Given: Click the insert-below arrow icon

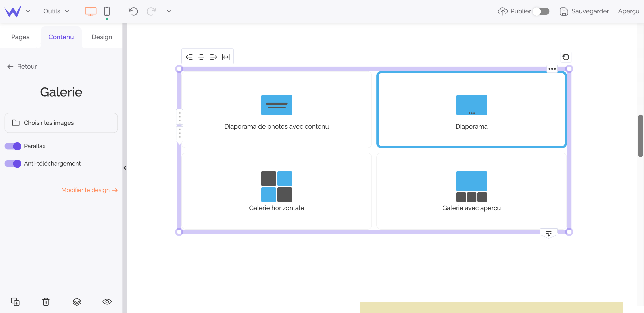Looking at the screenshot, I should click(x=549, y=234).
